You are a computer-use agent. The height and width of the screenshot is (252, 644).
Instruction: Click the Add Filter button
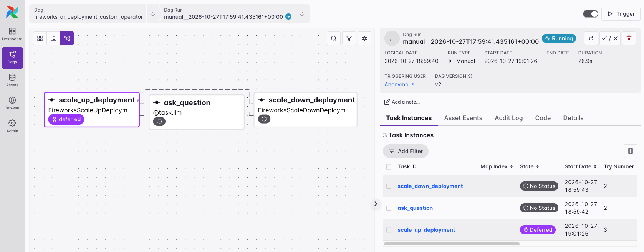(x=406, y=151)
